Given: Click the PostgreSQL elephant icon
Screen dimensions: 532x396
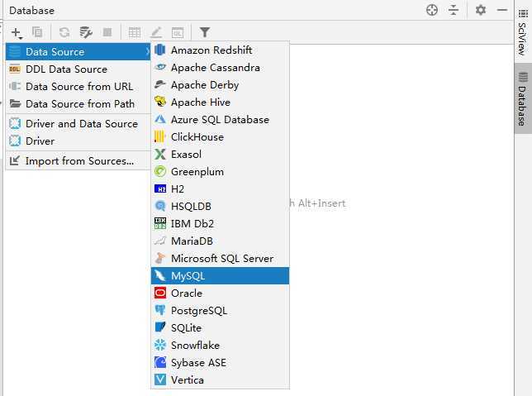Looking at the screenshot, I should click(160, 310).
